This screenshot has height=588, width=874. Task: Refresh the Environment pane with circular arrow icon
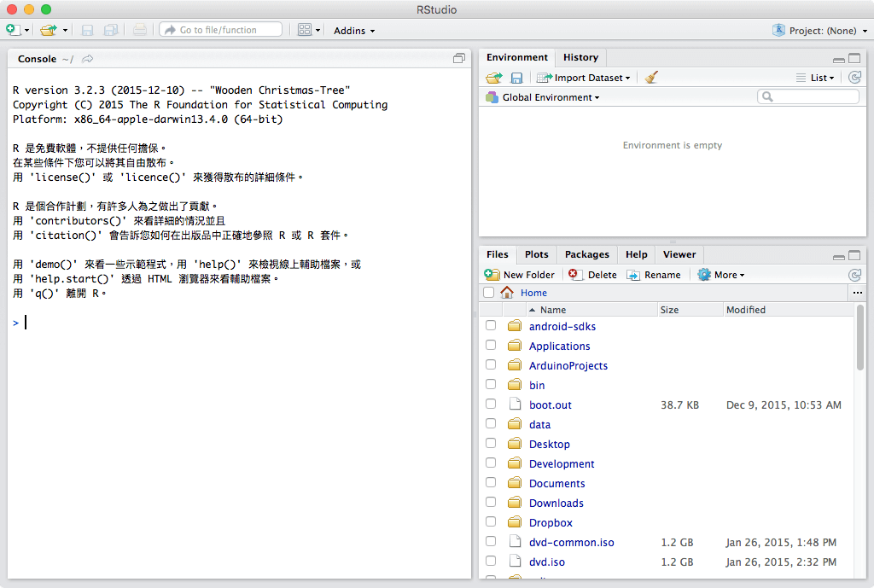click(855, 77)
